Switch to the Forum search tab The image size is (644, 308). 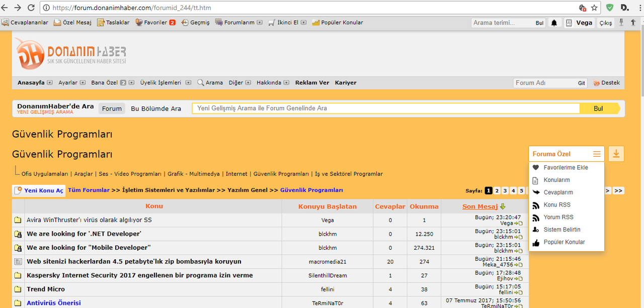point(112,109)
